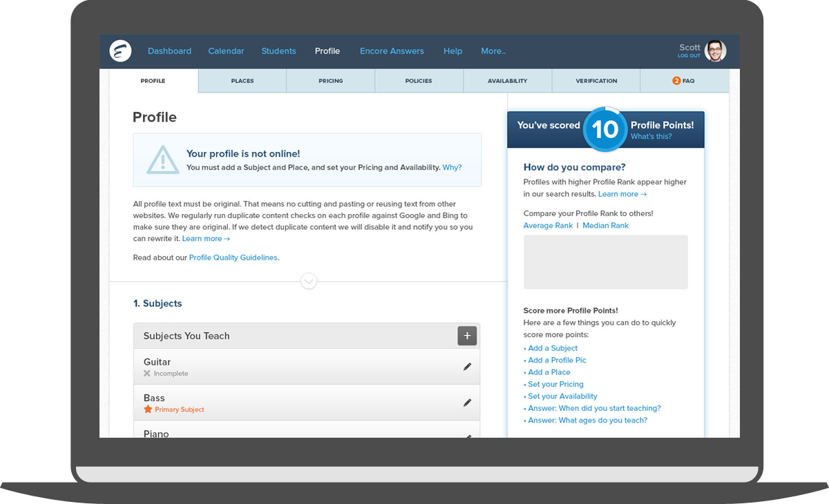Click Scott's profile picture avatar
The width and height of the screenshot is (829, 504).
pyautogui.click(x=715, y=51)
